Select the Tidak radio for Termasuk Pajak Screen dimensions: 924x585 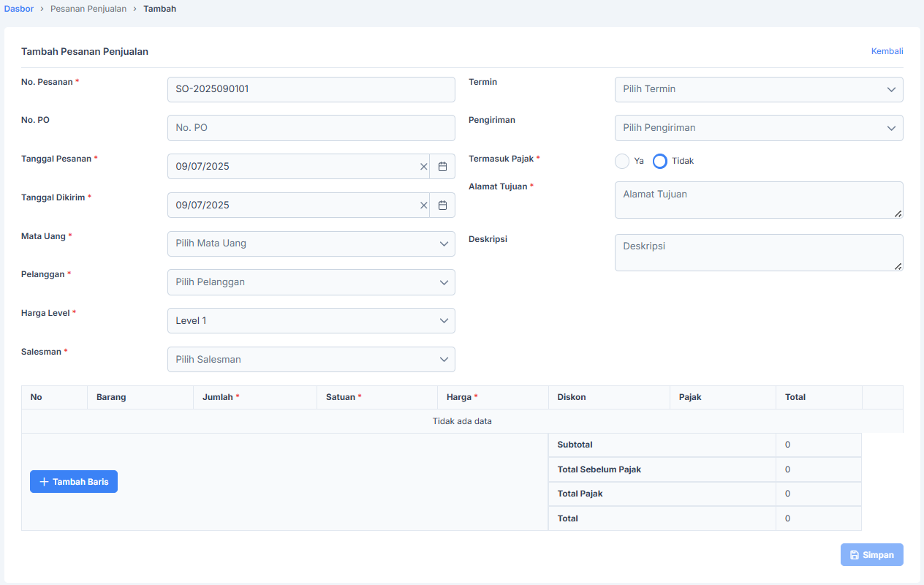[x=660, y=161]
